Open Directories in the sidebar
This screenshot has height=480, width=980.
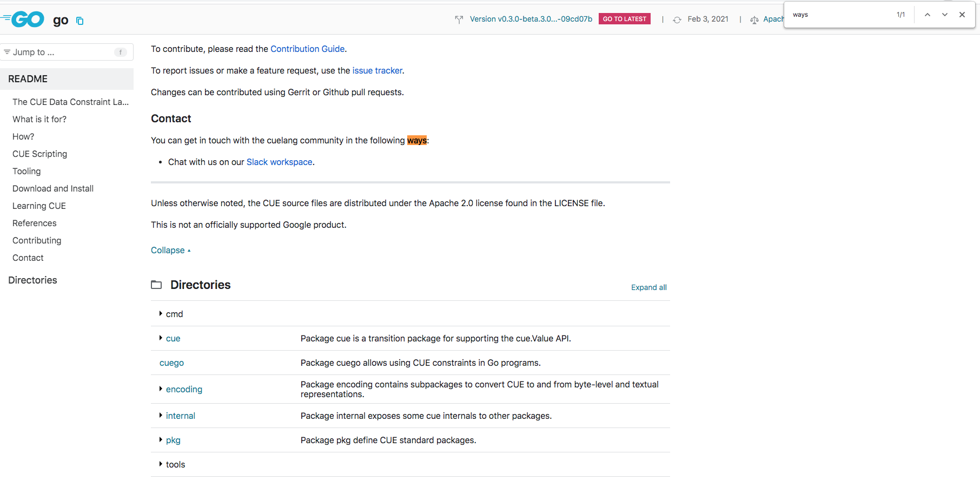coord(32,280)
